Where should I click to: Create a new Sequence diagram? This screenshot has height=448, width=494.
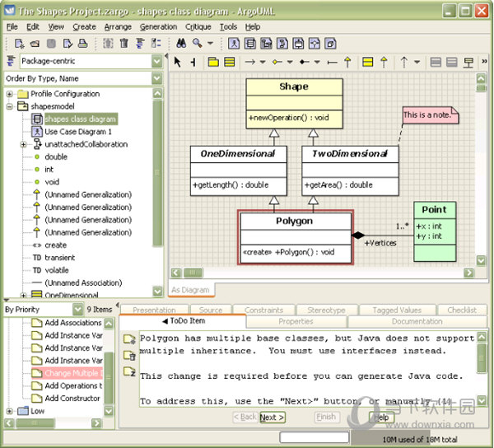pyautogui.click(x=266, y=44)
